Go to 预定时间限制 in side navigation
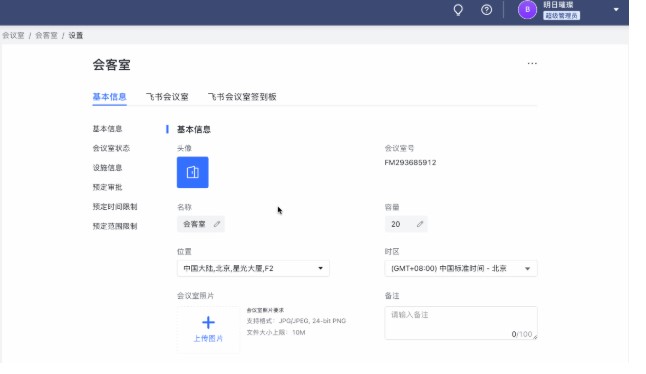Image resolution: width=646 pixels, height=374 pixels. point(115,206)
